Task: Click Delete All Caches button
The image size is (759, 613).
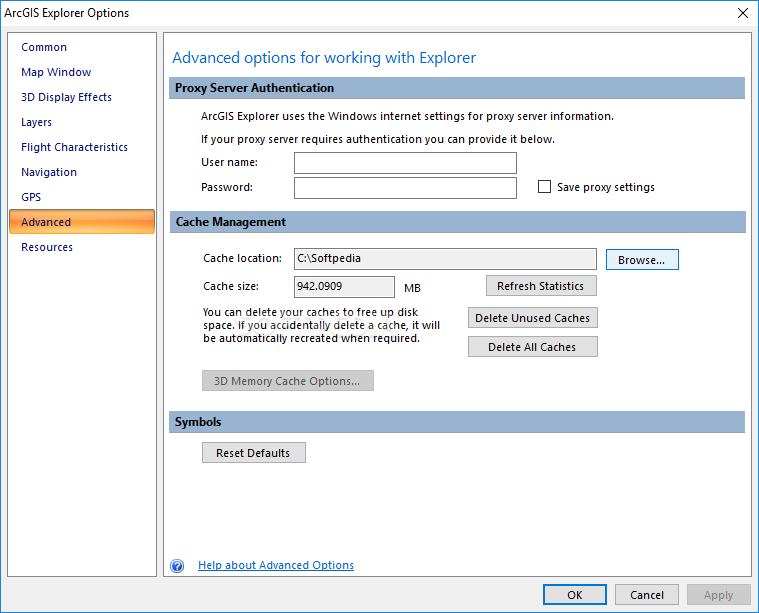Action: [532, 347]
